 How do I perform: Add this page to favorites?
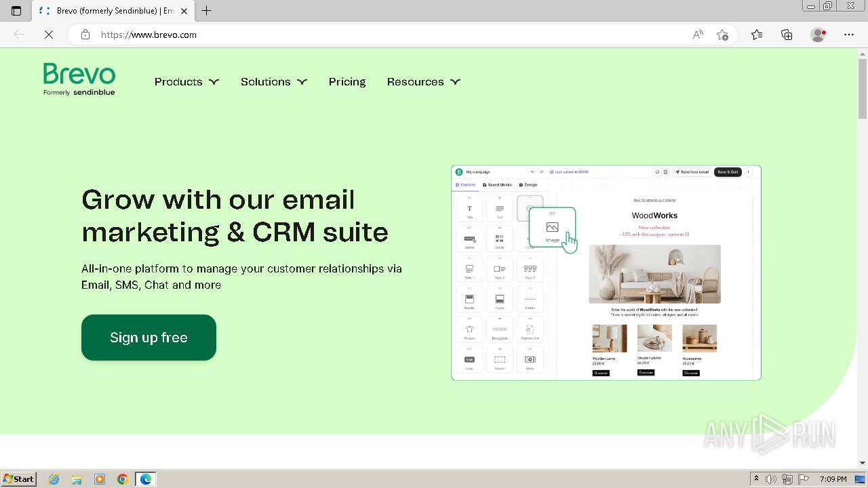point(722,35)
